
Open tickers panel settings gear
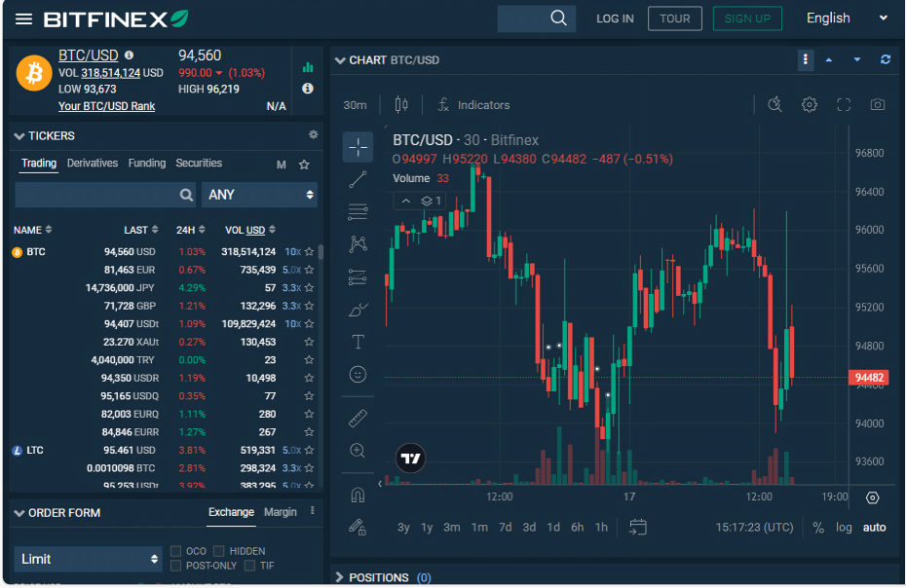coord(313,134)
